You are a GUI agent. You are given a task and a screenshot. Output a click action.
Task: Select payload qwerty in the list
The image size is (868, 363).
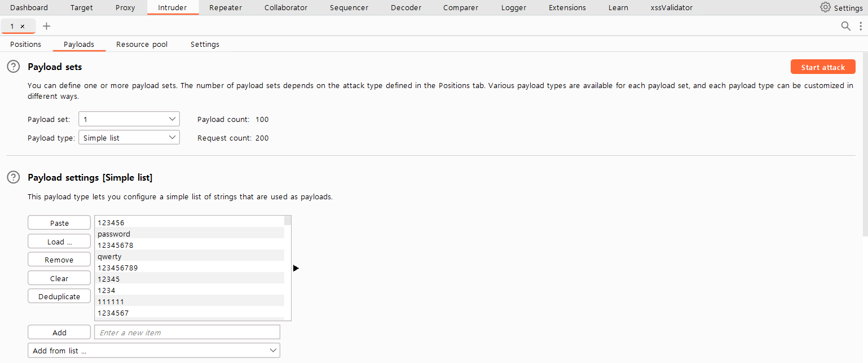(190, 256)
